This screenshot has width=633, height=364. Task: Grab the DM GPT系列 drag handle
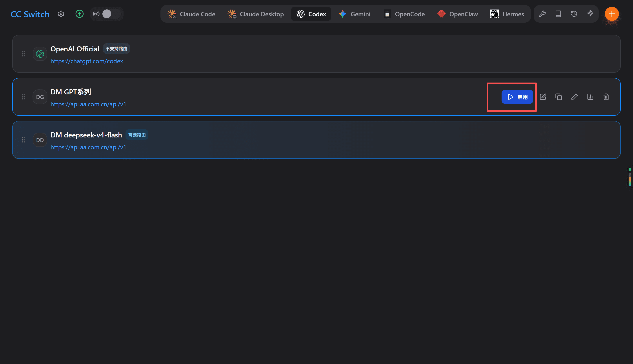pos(23,97)
